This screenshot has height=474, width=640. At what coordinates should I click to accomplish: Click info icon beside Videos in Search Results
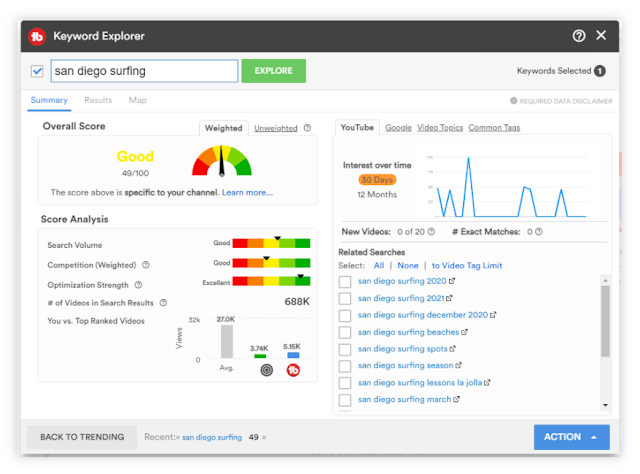(163, 303)
